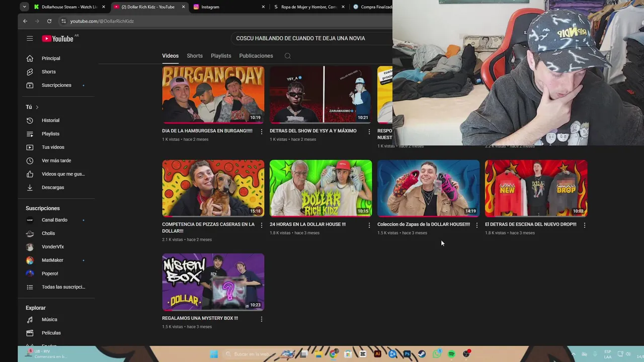Play the NEW DROP flames thumbnail

(x=536, y=189)
